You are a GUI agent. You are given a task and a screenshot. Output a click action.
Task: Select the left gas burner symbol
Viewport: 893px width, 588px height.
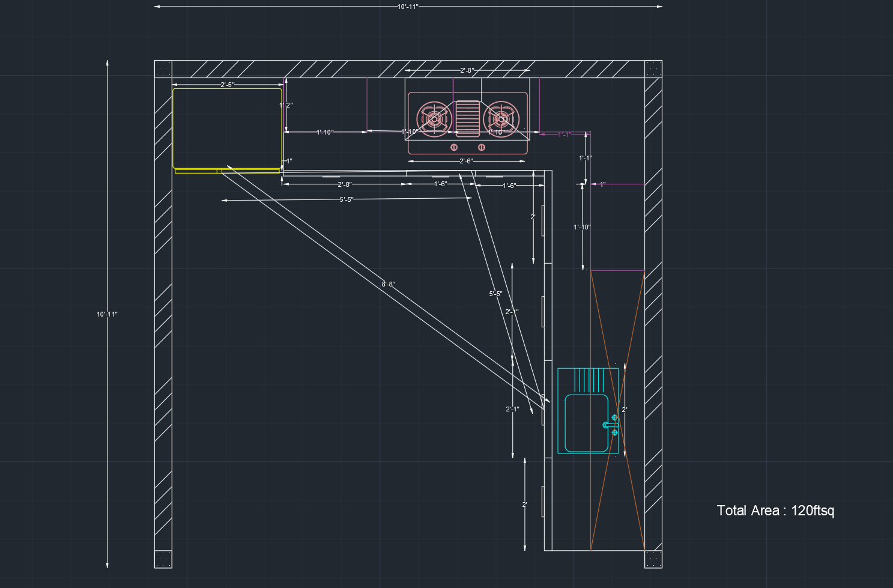(x=434, y=118)
